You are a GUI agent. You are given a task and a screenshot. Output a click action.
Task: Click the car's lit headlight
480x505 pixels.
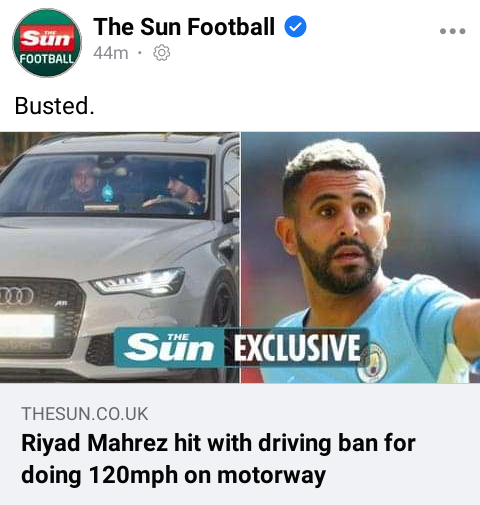point(138,282)
